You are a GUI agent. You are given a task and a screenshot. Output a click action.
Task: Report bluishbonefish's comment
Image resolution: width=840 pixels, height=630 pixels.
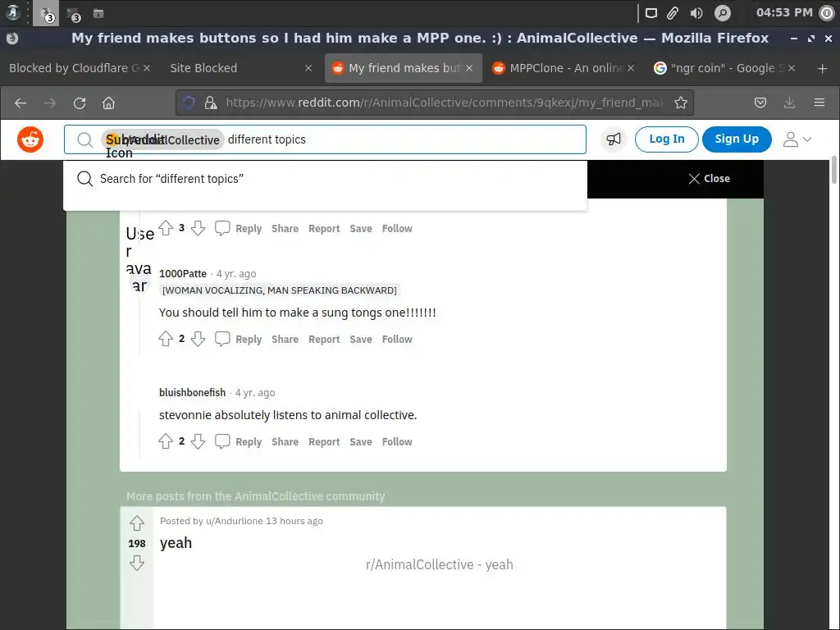pos(324,442)
